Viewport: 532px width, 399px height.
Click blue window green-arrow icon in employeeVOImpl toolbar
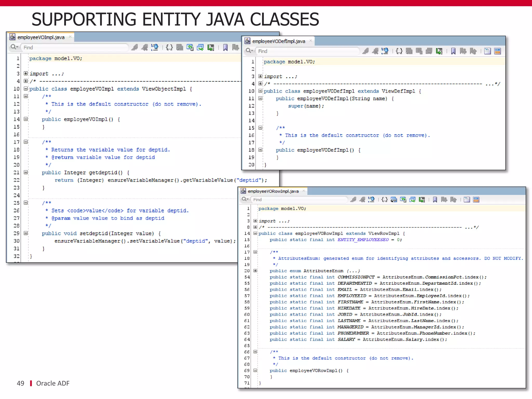[x=190, y=47]
